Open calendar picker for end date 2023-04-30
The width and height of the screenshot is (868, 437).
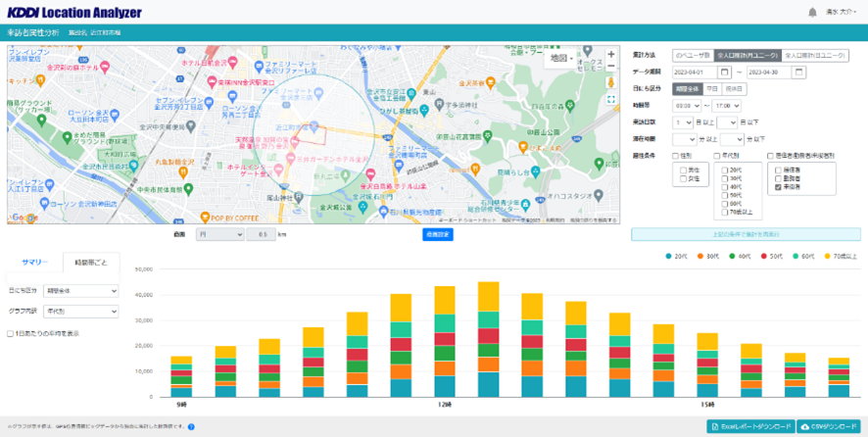tap(798, 72)
